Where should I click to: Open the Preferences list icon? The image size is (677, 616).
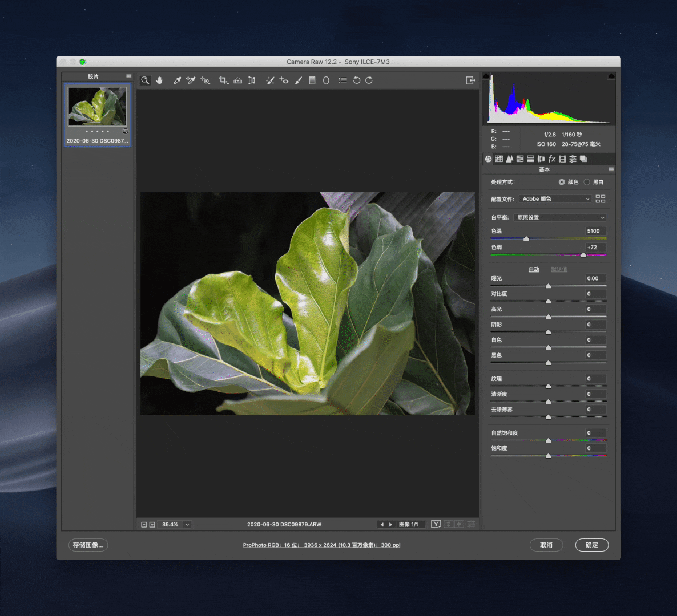343,80
